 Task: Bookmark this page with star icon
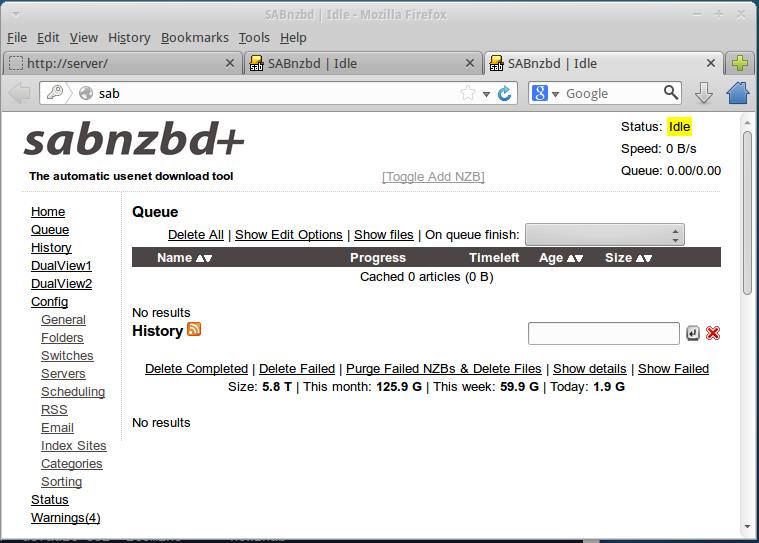pos(468,93)
